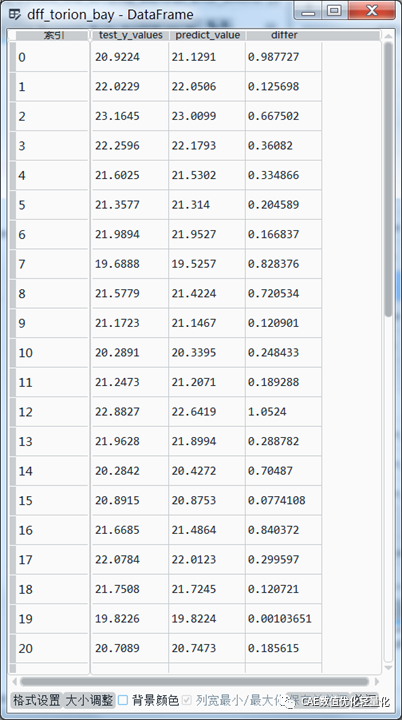Click the DataFrame window title icon
The height and width of the screenshot is (720, 402).
tap(15, 14)
